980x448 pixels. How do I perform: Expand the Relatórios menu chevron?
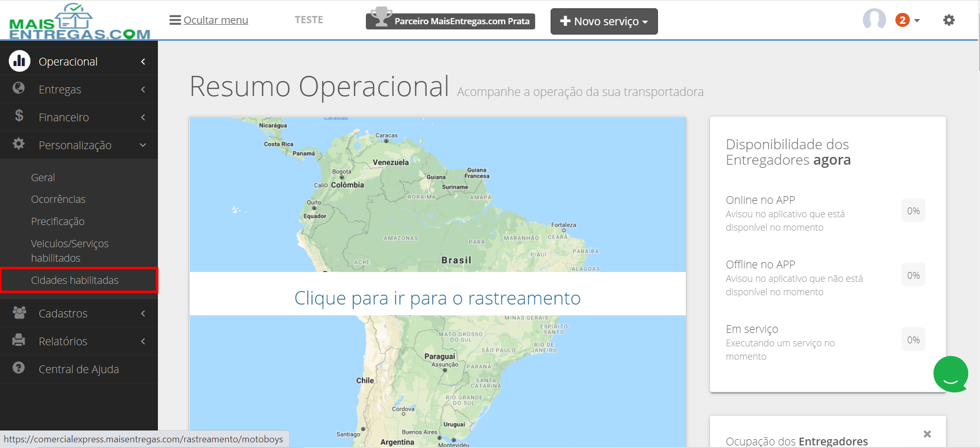143,341
